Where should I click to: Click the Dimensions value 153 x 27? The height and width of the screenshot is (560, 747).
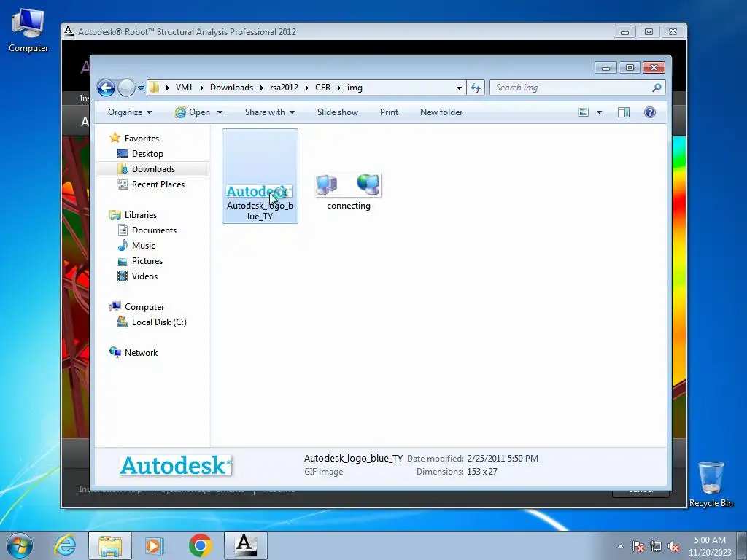point(482,472)
